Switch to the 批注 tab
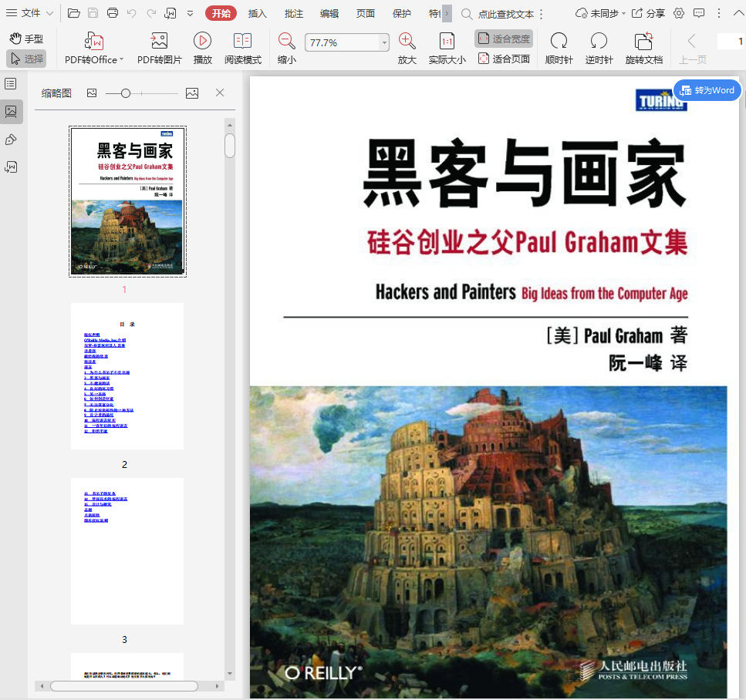 pos(294,13)
